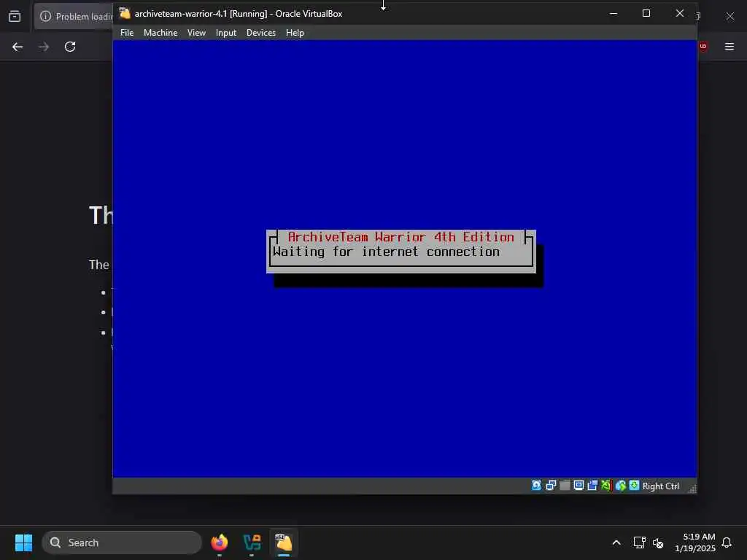The height and width of the screenshot is (560, 747).
Task: Click the network adapter icon in VirtualBox status bar
Action: [551, 485]
